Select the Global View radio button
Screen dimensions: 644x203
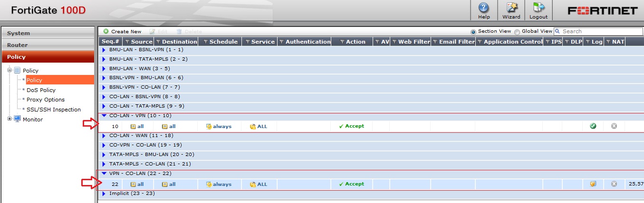(517, 32)
